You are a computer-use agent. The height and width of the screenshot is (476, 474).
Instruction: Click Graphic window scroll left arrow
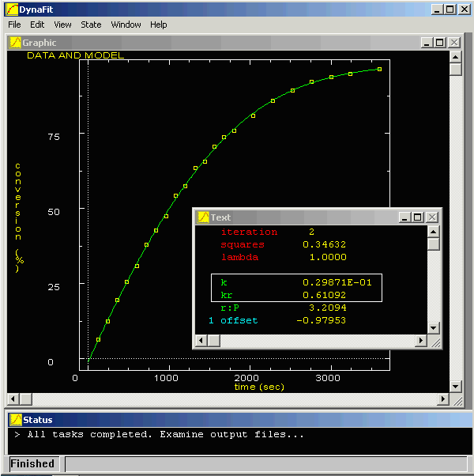(x=13, y=399)
